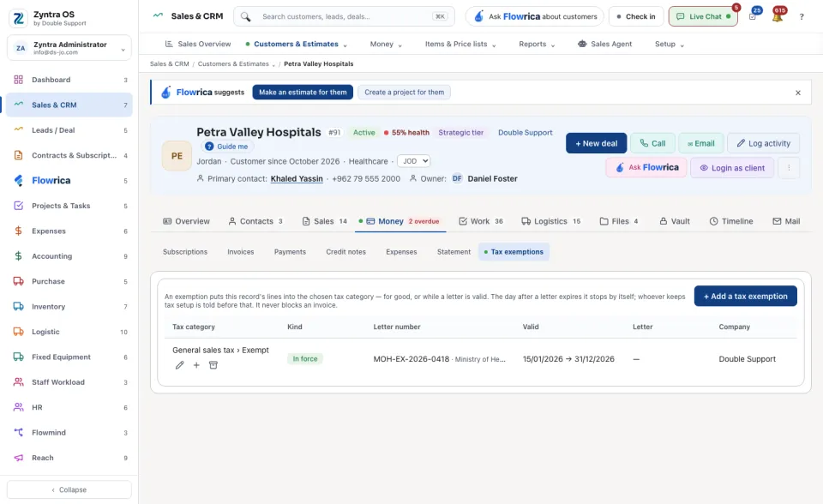The width and height of the screenshot is (823, 504).
Task: Open the help question mark icon
Action: (x=802, y=17)
